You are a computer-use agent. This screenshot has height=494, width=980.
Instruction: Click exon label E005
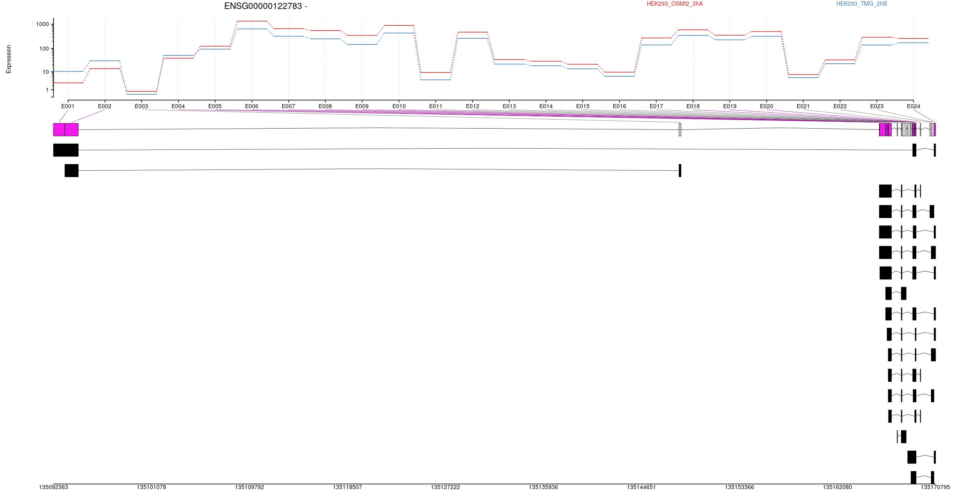(x=215, y=107)
